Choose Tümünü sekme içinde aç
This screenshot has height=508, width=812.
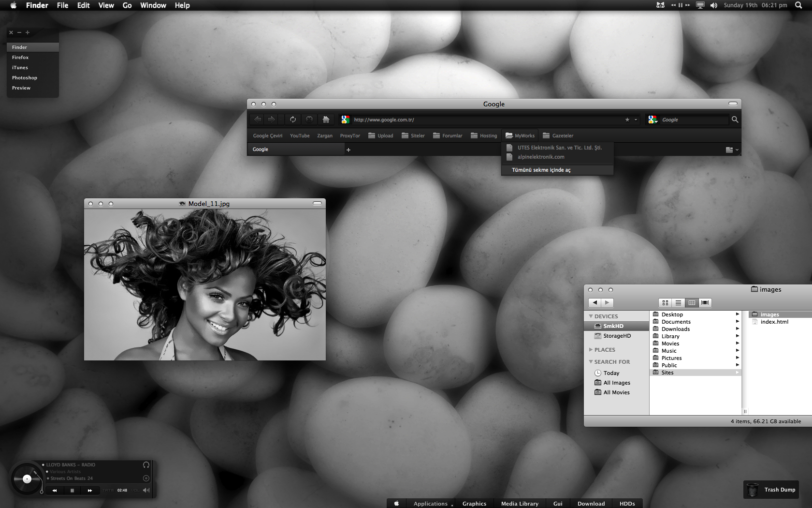(557, 170)
